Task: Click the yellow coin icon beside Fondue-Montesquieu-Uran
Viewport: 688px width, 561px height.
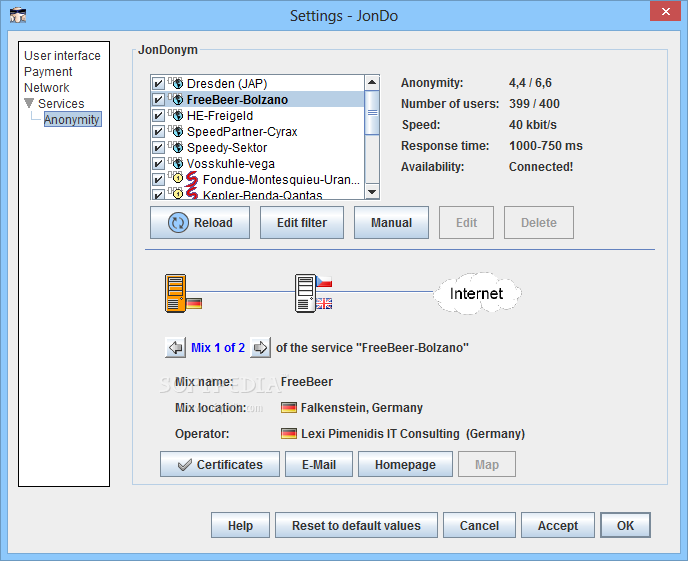Action: tap(177, 178)
